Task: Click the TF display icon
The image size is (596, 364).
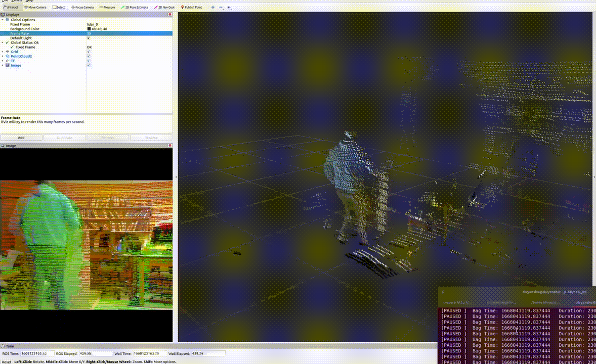Action: click(x=7, y=61)
